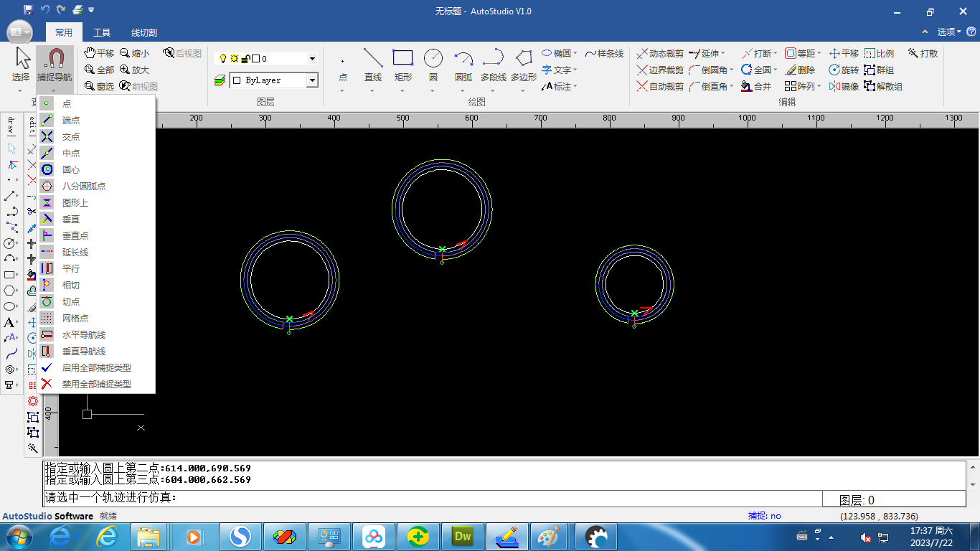Click the 缩小 zoom out tool

[135, 53]
